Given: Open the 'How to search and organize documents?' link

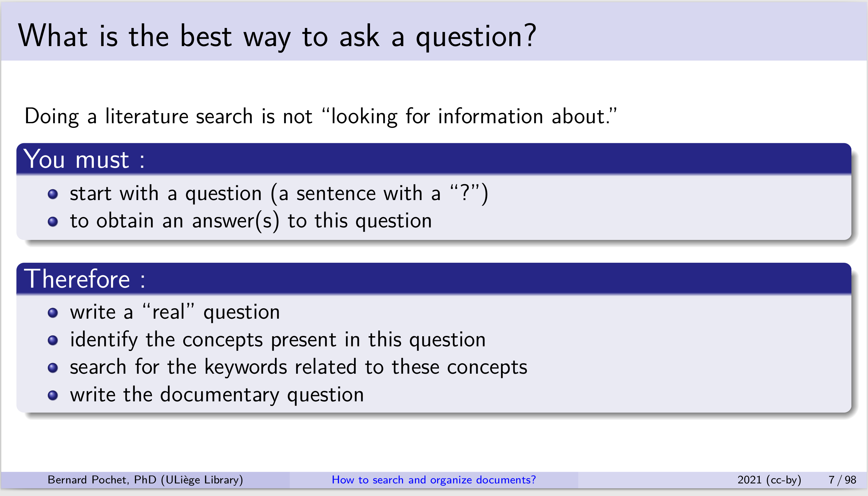Looking at the screenshot, I should (x=434, y=480).
